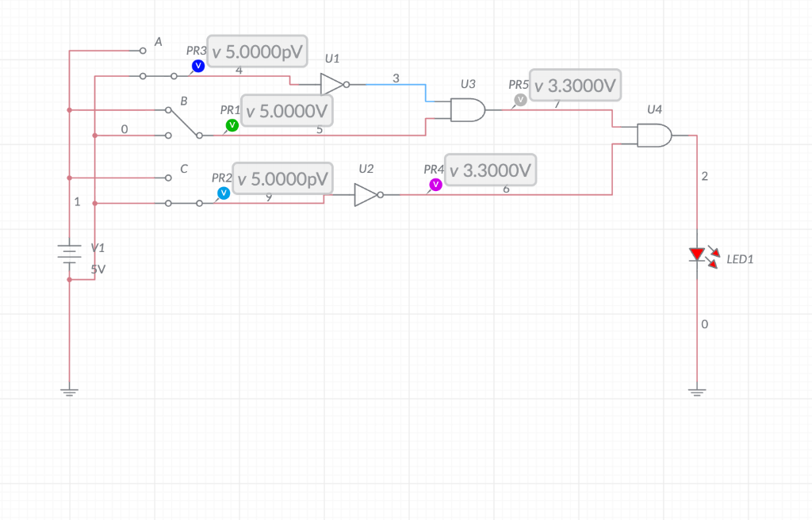Click the U2 reference label

(366, 169)
